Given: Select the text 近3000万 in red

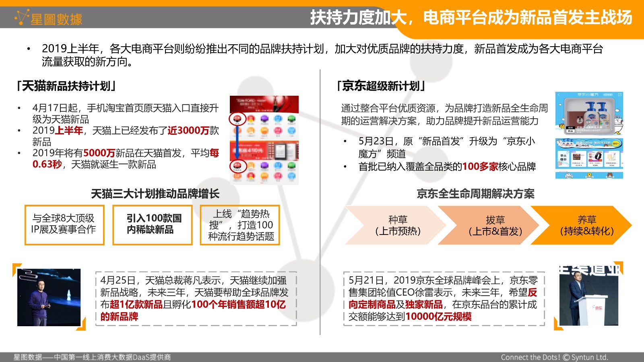Looking at the screenshot, I should point(188,130).
